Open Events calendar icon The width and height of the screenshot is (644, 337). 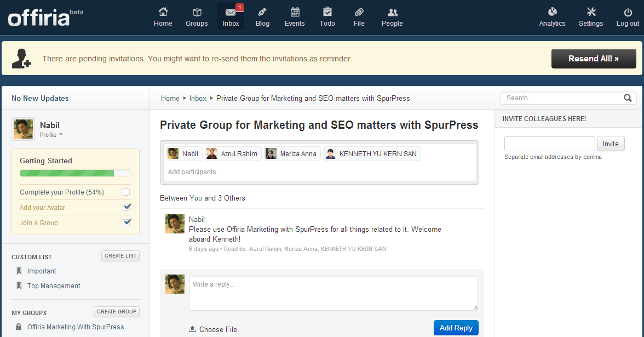coord(295,12)
